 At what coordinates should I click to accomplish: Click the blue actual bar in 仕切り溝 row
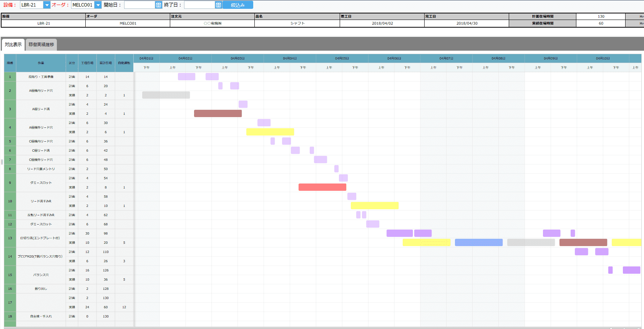click(x=479, y=242)
